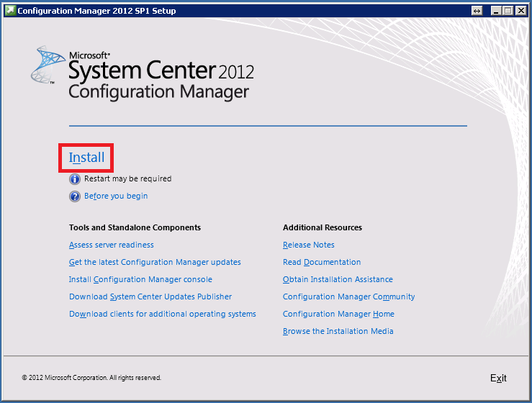Click Tools and Standalone Components heading
This screenshot has width=532, height=403.
pos(135,227)
